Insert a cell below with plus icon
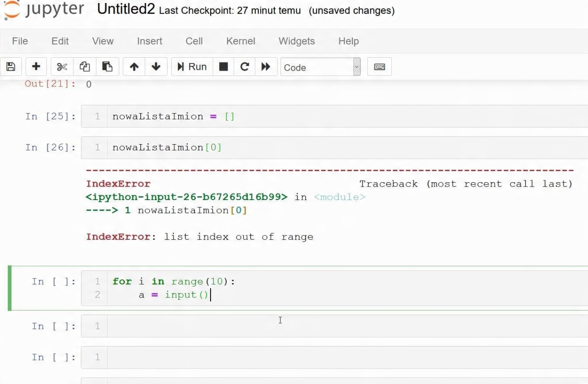This screenshot has height=384, width=588. coord(36,67)
